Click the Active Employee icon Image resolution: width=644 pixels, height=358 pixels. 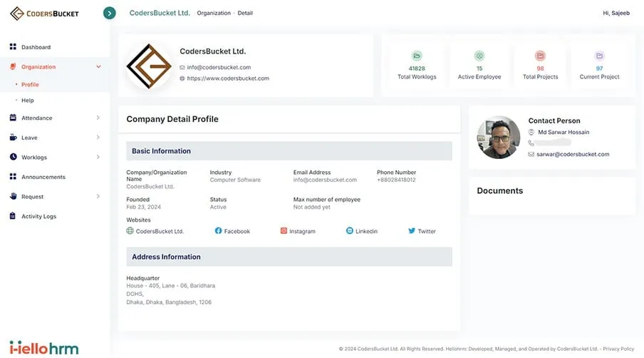tap(479, 56)
